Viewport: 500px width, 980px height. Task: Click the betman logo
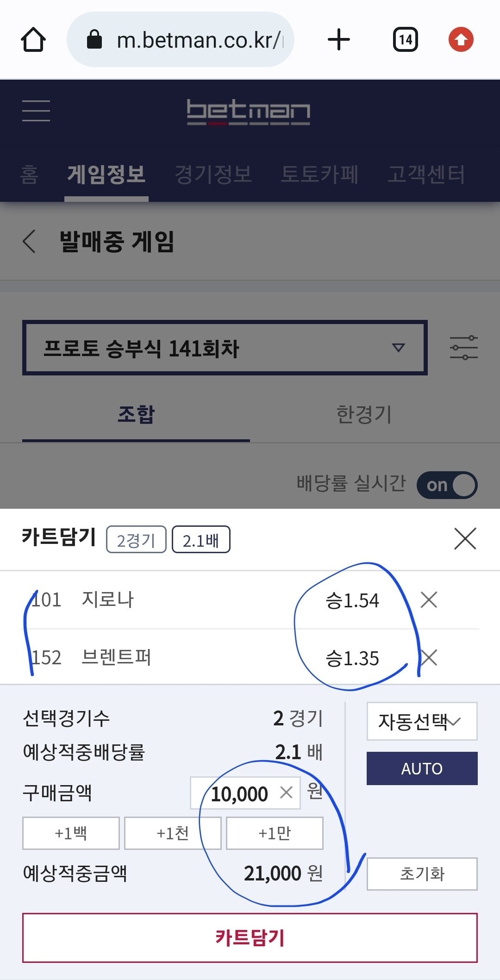[249, 111]
